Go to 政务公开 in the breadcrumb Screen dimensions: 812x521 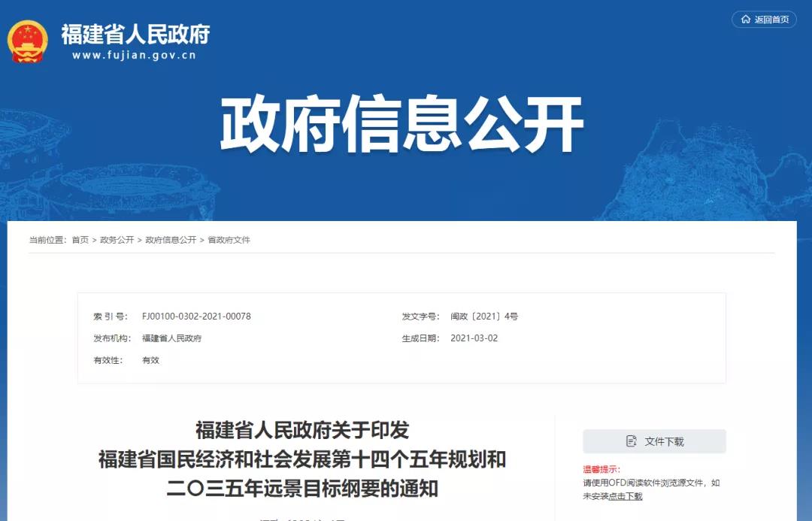117,240
